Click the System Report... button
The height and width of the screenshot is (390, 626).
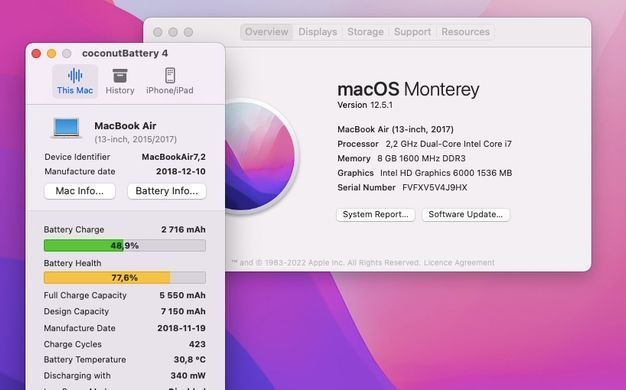pyautogui.click(x=375, y=214)
